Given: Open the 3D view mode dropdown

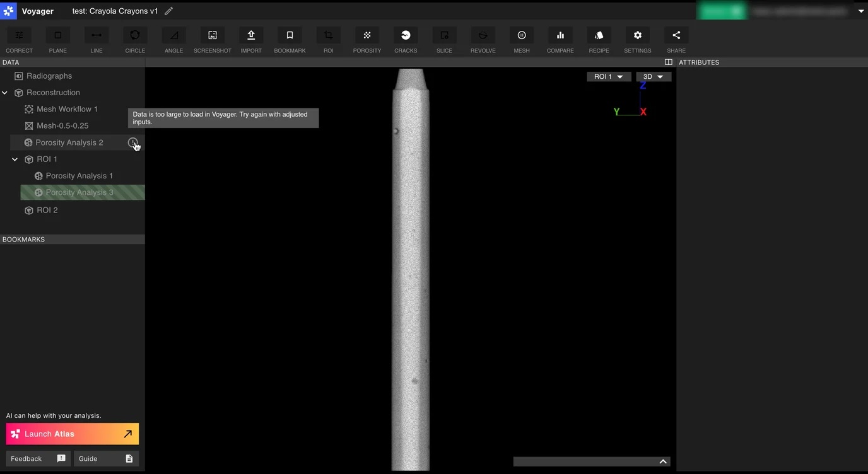Looking at the screenshot, I should pyautogui.click(x=654, y=77).
